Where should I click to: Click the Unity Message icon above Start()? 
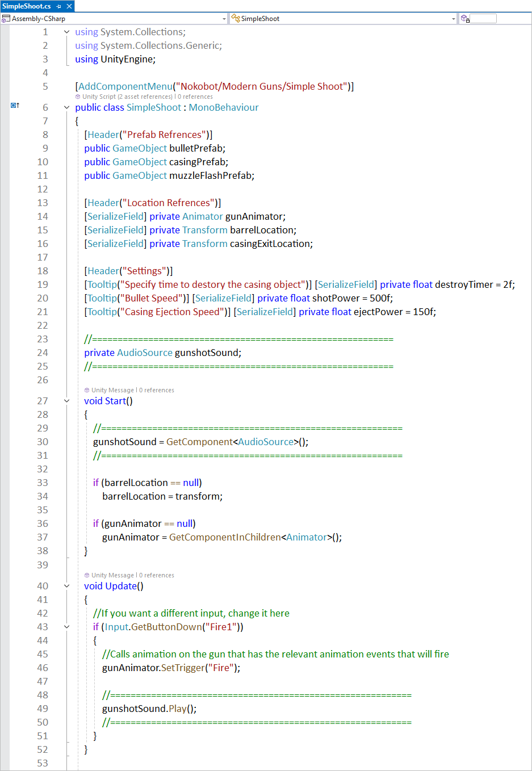point(87,391)
